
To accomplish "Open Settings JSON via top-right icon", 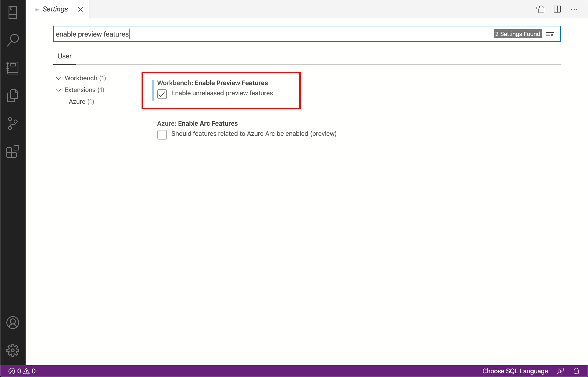I will pyautogui.click(x=540, y=9).
